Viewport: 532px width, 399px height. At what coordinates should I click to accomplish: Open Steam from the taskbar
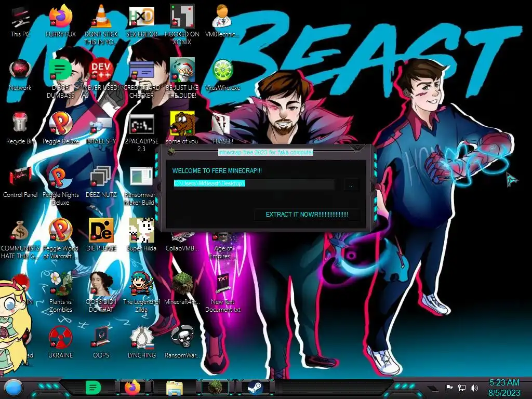pos(255,388)
